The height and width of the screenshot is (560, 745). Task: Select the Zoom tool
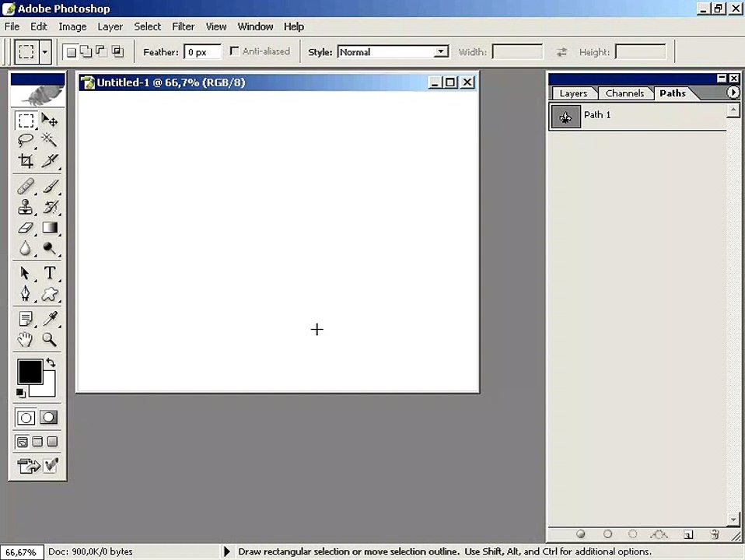(50, 339)
